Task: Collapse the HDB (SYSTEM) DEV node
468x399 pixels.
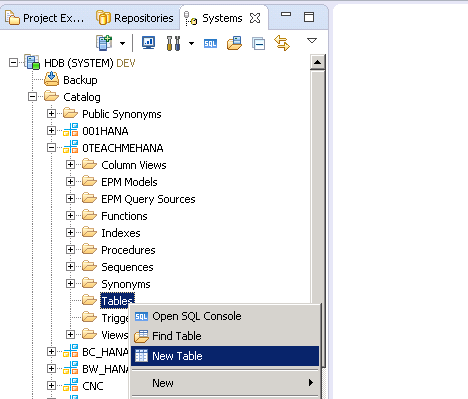Action: (x=13, y=63)
